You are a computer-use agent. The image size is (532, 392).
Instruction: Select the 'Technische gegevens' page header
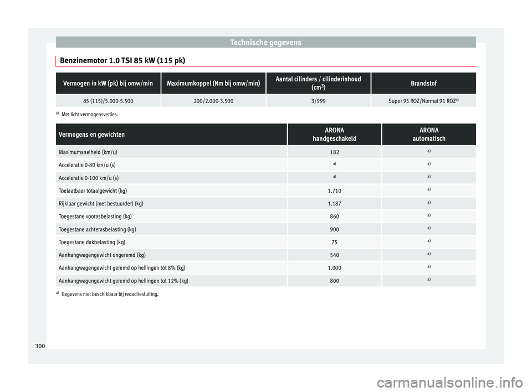pos(265,43)
